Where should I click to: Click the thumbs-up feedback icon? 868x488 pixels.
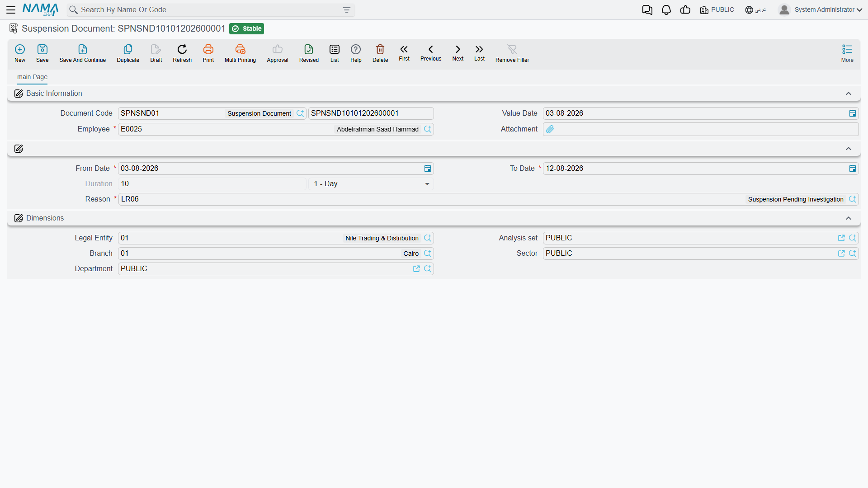(685, 10)
